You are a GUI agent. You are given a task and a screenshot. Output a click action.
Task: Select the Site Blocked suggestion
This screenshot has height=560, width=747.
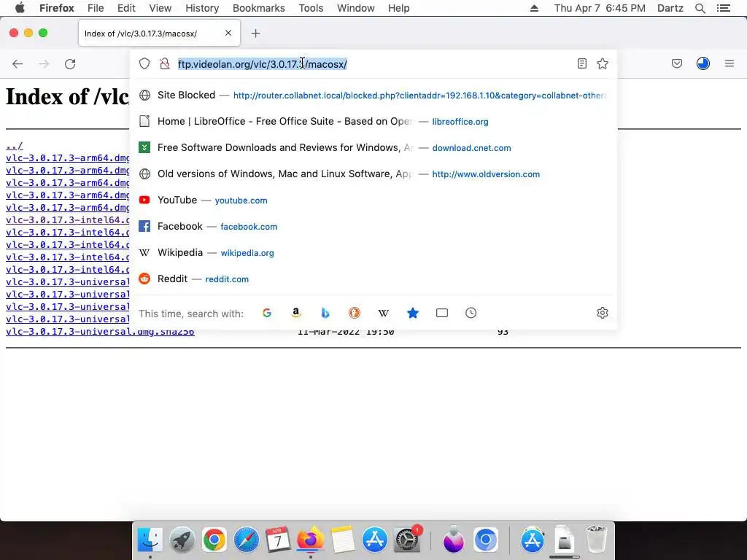click(373, 96)
